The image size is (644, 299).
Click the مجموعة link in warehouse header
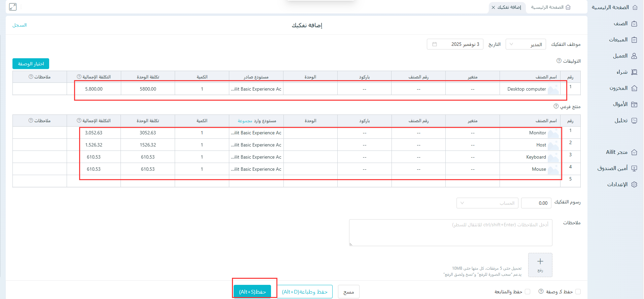point(245,121)
